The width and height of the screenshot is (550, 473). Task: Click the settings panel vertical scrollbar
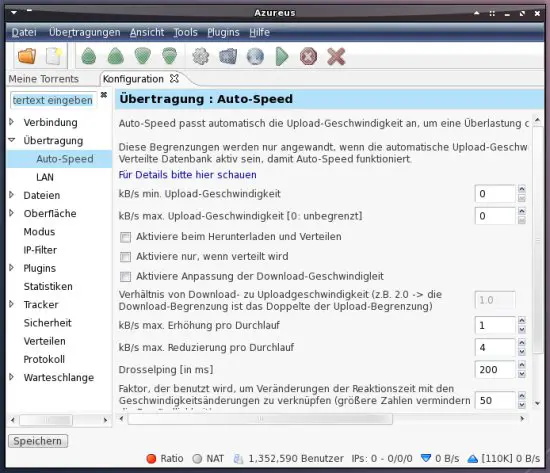[x=537, y=241]
